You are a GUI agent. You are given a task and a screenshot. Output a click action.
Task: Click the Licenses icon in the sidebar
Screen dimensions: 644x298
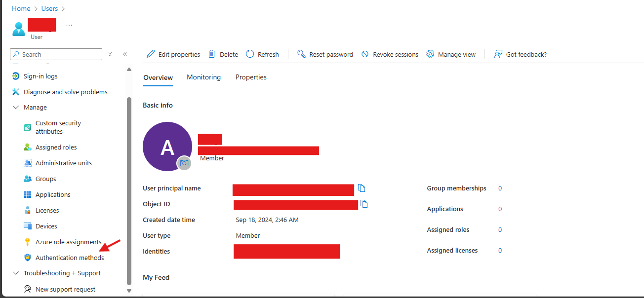(28, 210)
